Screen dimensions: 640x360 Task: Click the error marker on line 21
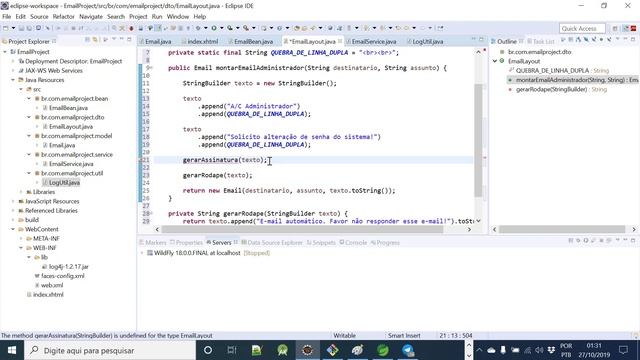tap(141, 160)
